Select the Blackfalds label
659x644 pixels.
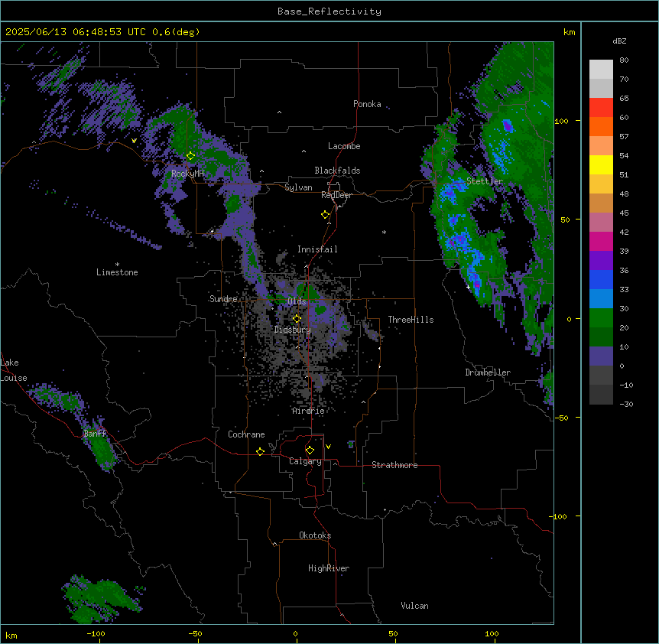point(337,171)
